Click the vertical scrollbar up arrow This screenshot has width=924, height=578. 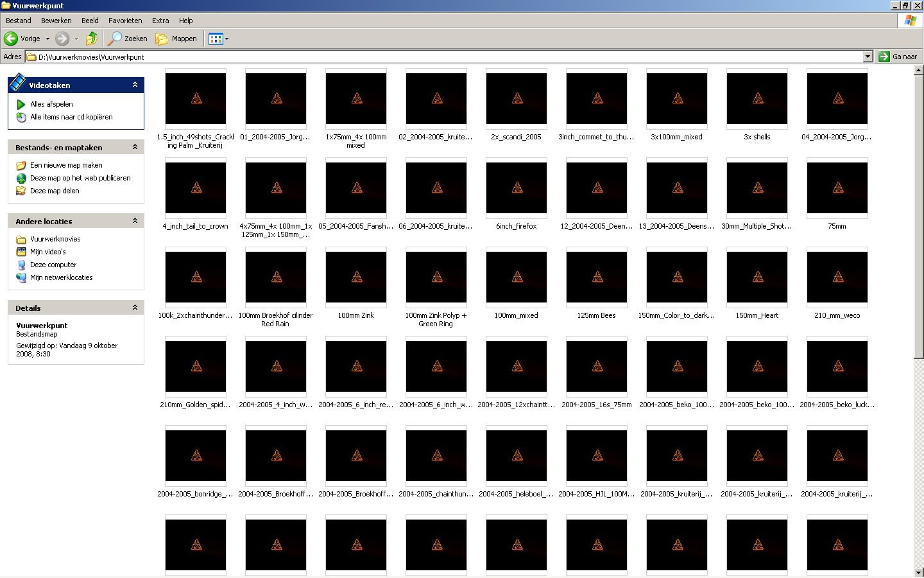[918, 70]
